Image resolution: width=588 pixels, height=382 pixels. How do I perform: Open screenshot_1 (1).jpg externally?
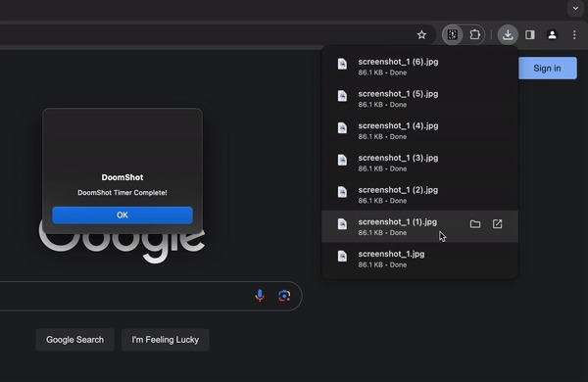[x=497, y=223]
